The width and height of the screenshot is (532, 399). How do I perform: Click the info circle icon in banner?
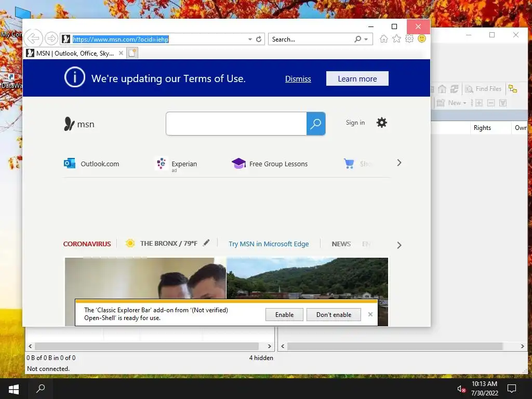click(x=75, y=77)
